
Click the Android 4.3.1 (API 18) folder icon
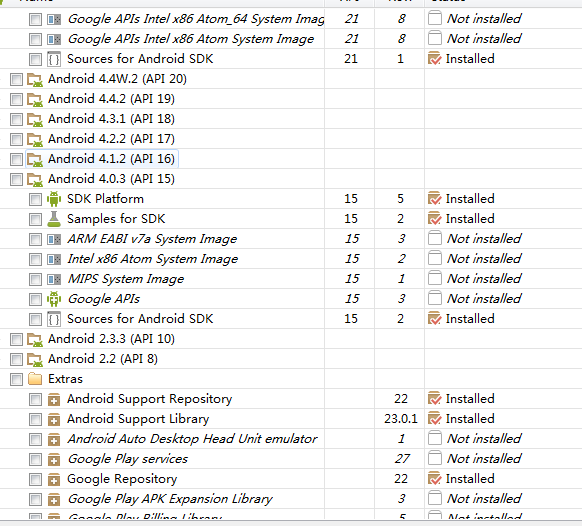35,120
